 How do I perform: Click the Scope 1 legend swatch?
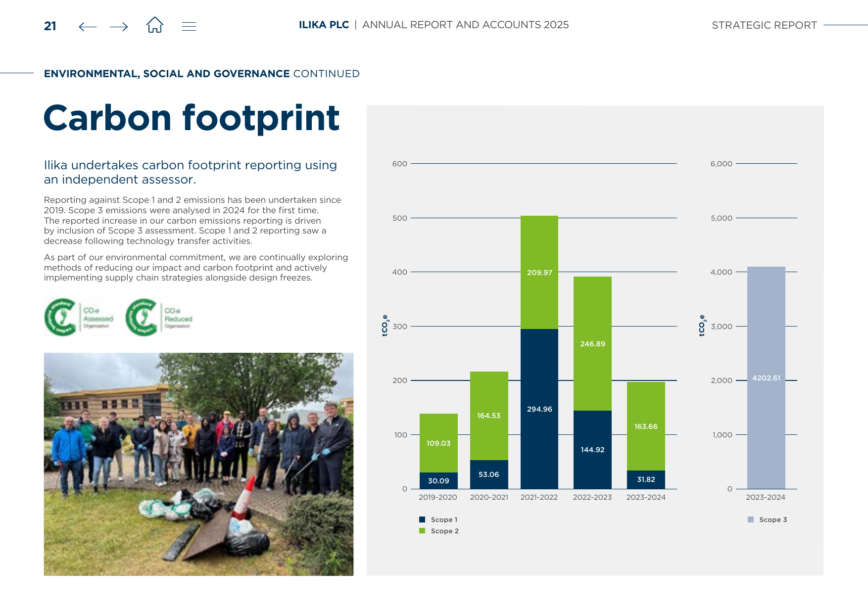tap(422, 520)
